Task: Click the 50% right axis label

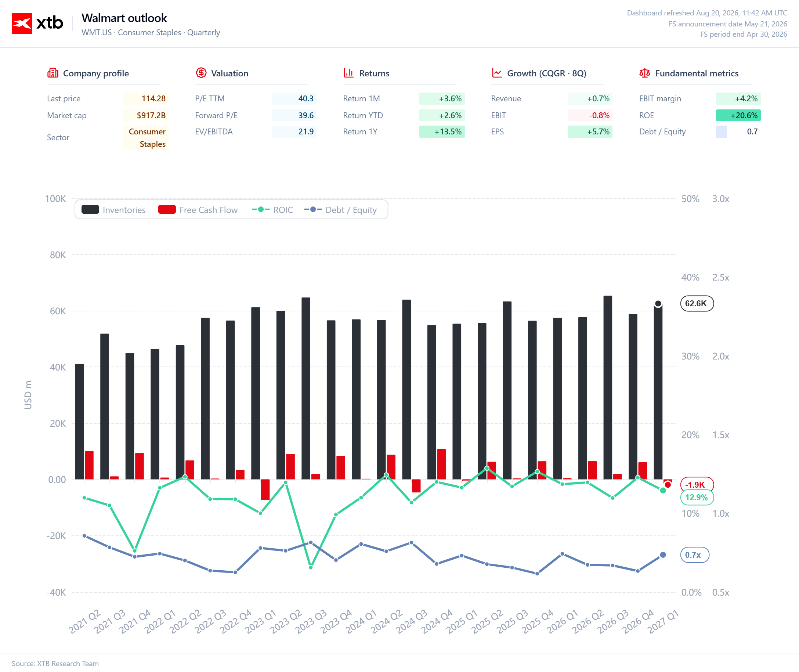Action: (690, 198)
